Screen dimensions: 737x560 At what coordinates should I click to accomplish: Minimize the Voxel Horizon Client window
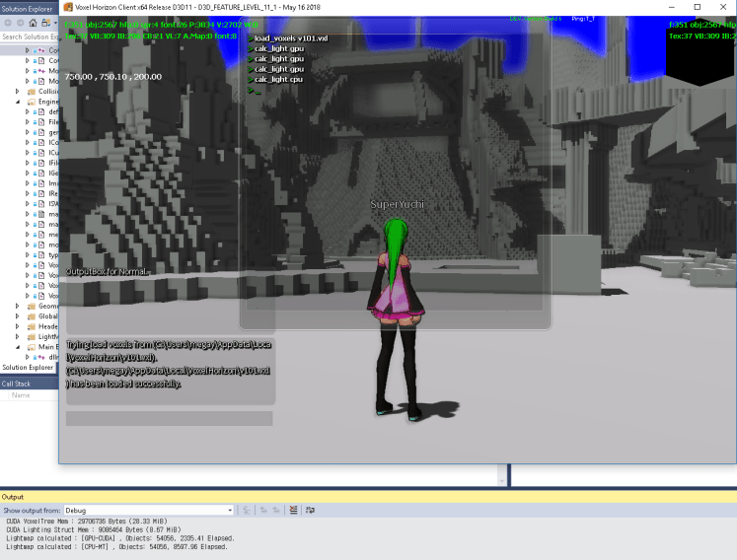point(672,7)
